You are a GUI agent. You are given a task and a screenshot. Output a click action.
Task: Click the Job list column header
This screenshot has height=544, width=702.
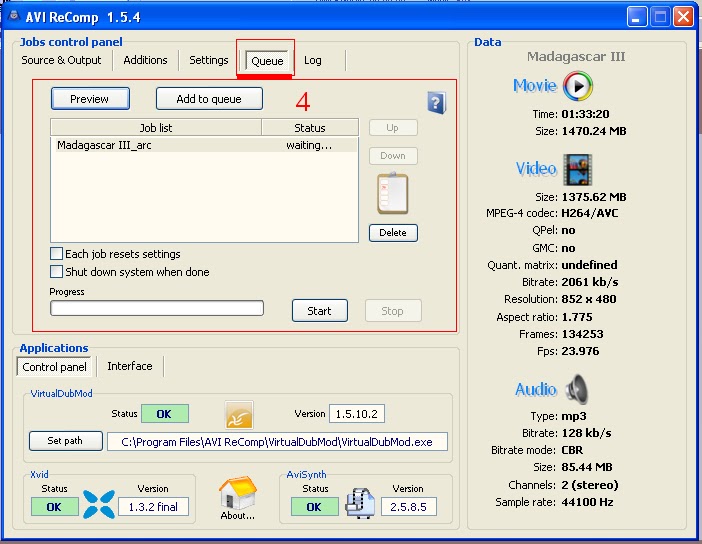pos(156,128)
